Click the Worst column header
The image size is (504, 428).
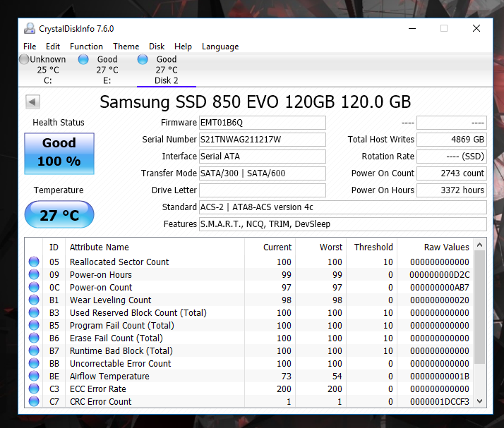tap(320, 247)
